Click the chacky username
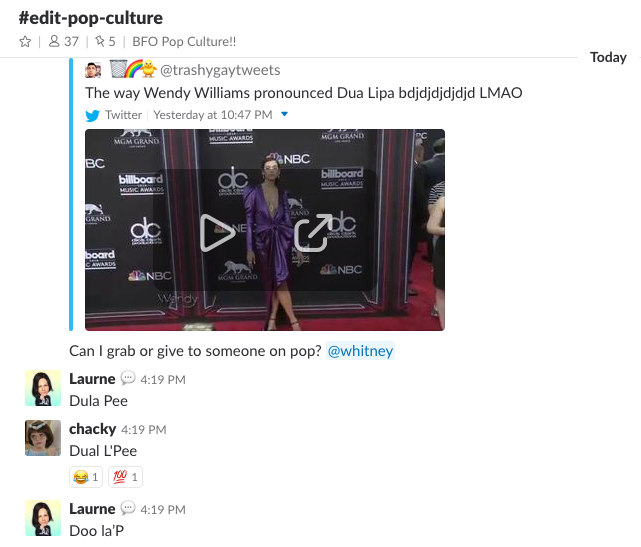 coord(92,429)
